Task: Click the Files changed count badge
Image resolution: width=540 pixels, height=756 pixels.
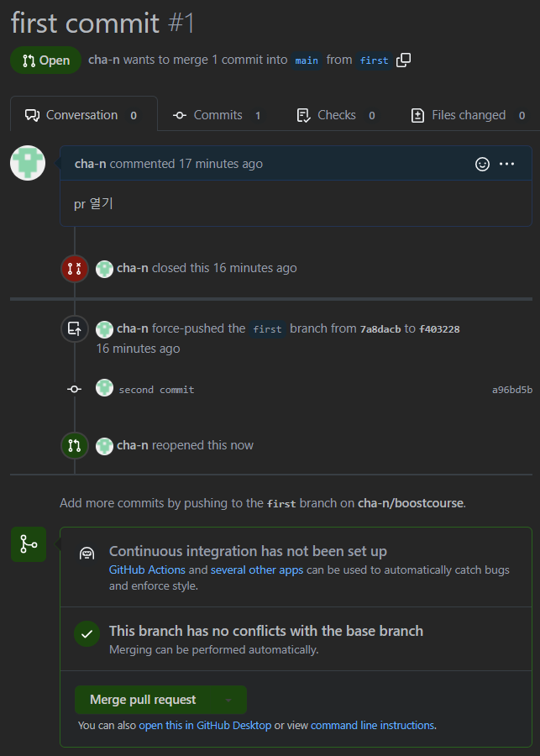Action: [522, 116]
